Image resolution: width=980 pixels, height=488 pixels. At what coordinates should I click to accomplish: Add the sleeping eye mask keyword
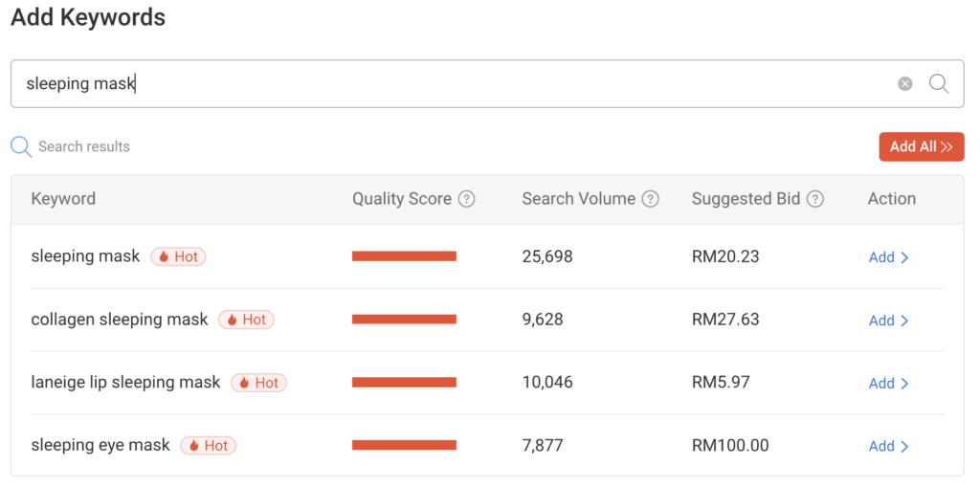coord(888,447)
